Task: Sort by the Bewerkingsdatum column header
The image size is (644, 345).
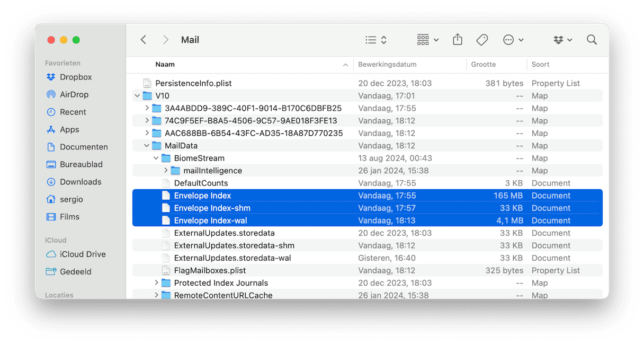Action: click(x=387, y=64)
